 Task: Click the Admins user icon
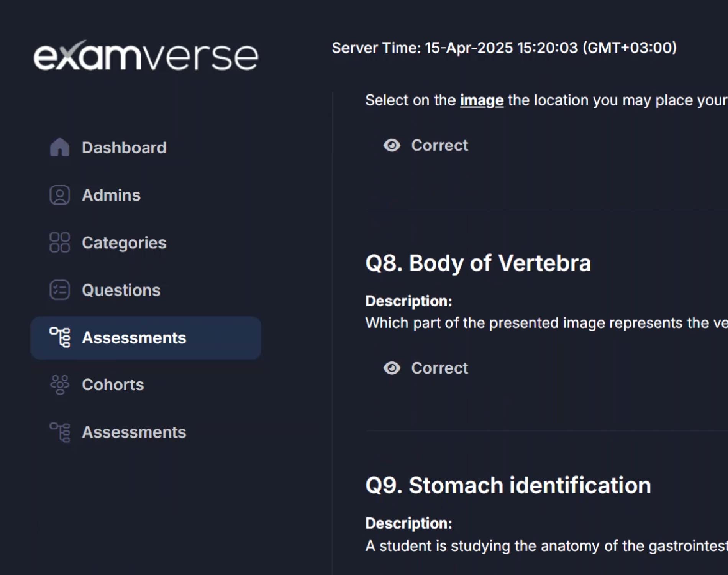60,195
